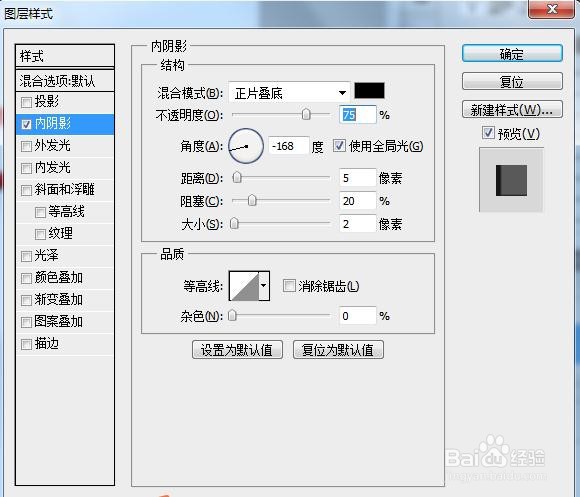580x497 pixels.
Task: Enable the 图案叠加 pattern overlay checkbox
Action: point(26,322)
